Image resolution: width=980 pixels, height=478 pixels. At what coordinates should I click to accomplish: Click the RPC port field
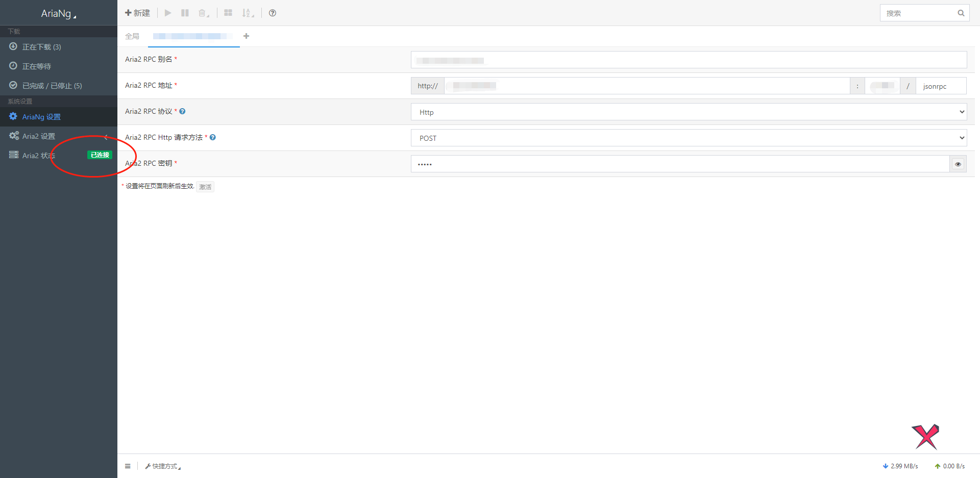(883, 86)
